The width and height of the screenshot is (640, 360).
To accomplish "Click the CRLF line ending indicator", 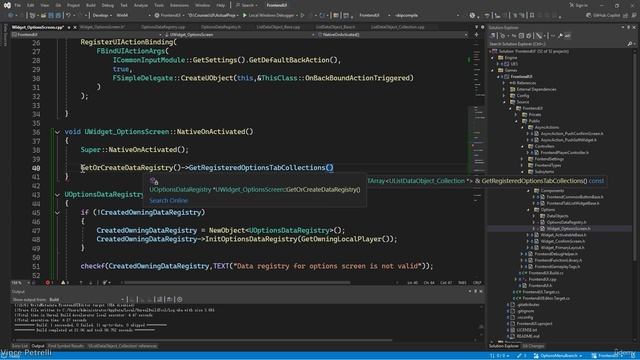I will (477, 282).
